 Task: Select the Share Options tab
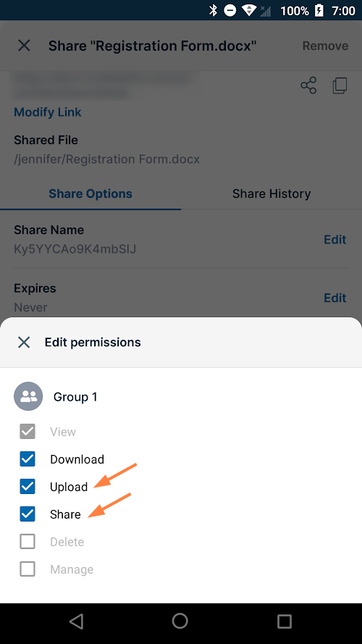click(90, 194)
